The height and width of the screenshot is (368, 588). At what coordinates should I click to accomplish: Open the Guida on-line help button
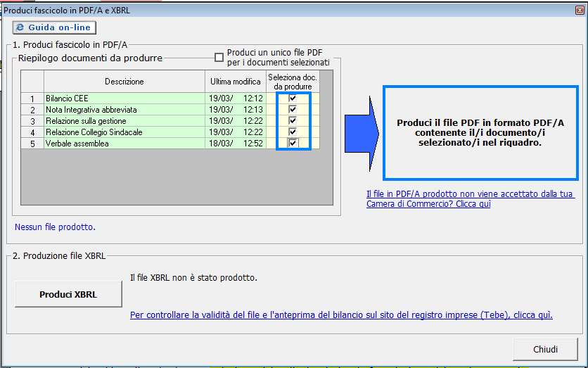[x=54, y=27]
